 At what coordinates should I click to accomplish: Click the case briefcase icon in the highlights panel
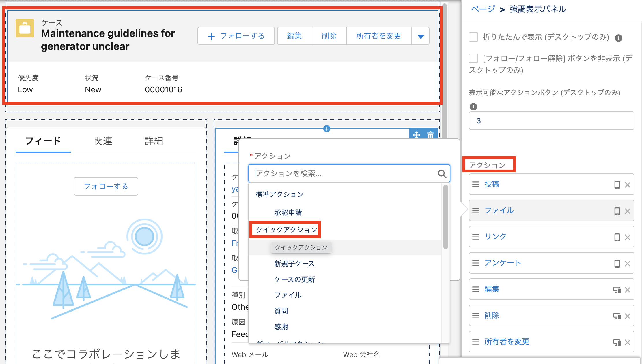[25, 28]
